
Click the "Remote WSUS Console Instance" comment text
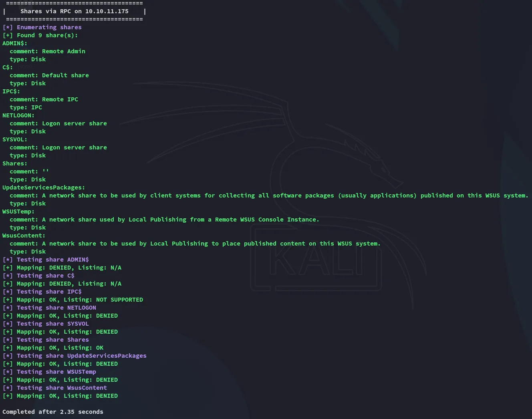(x=267, y=220)
